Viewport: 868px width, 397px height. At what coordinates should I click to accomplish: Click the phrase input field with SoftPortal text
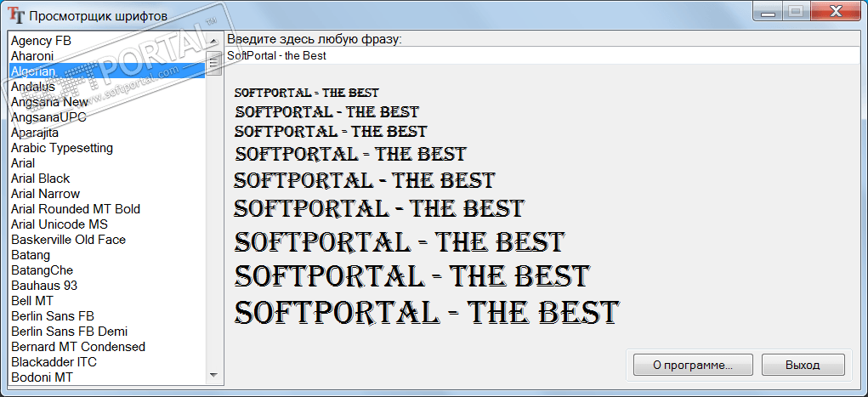click(x=542, y=56)
